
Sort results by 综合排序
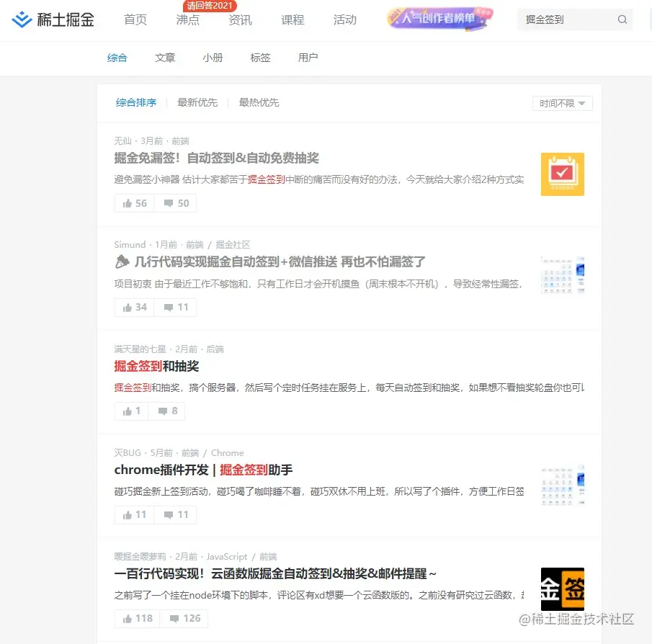[x=136, y=102]
